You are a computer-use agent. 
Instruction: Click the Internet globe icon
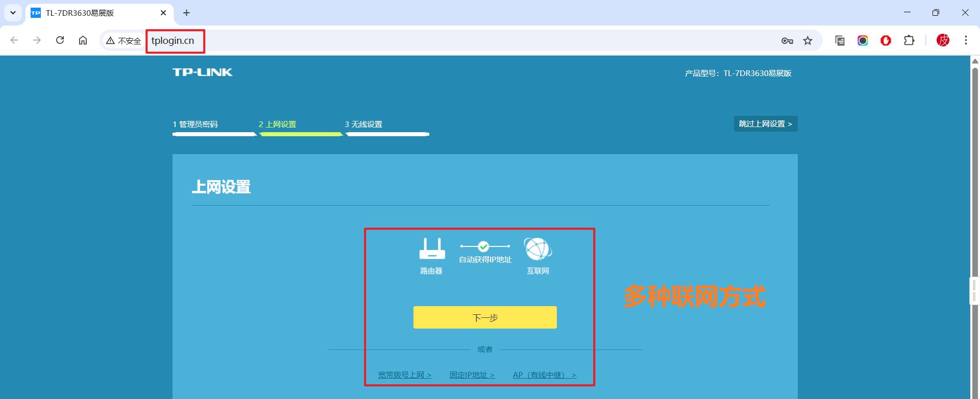[537, 249]
